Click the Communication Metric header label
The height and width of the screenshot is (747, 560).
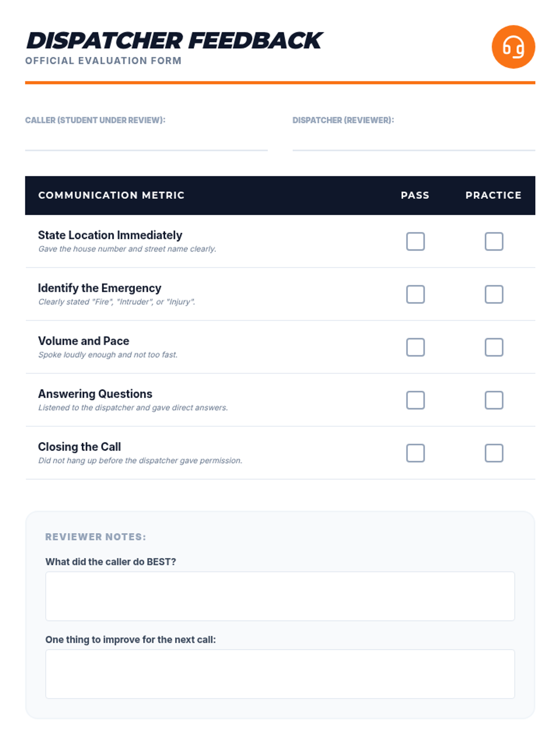pos(111,195)
